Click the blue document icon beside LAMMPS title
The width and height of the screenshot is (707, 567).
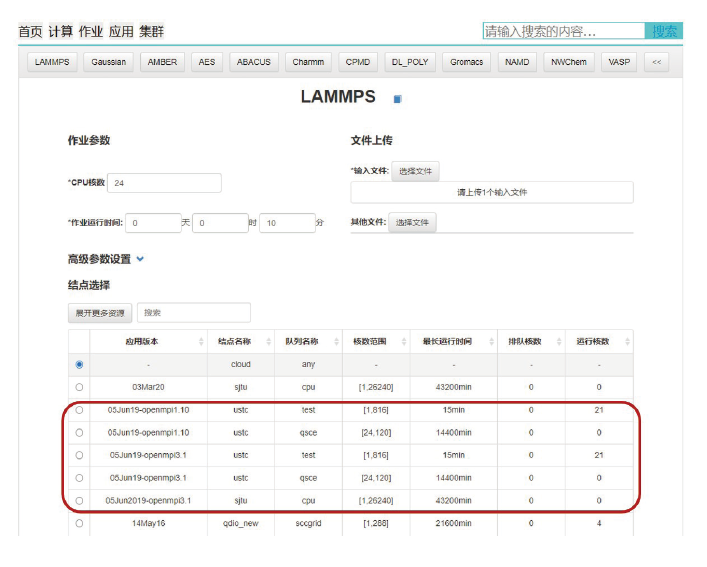(x=397, y=99)
